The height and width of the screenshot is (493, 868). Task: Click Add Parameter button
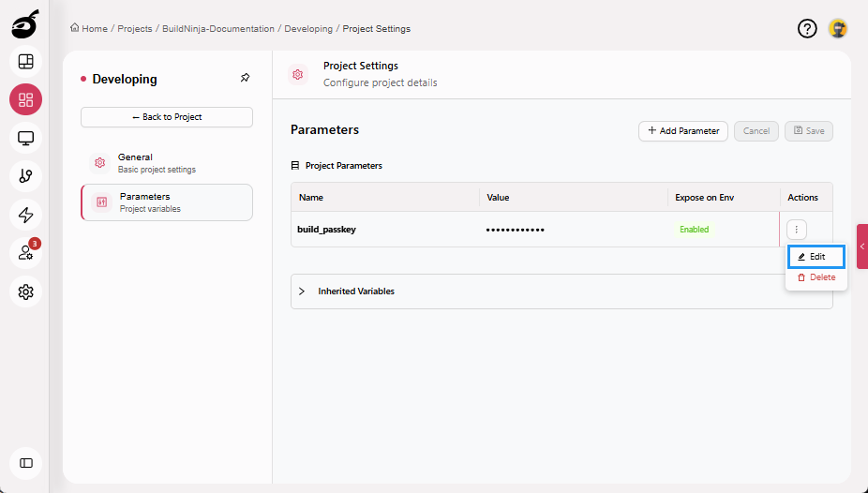point(683,131)
